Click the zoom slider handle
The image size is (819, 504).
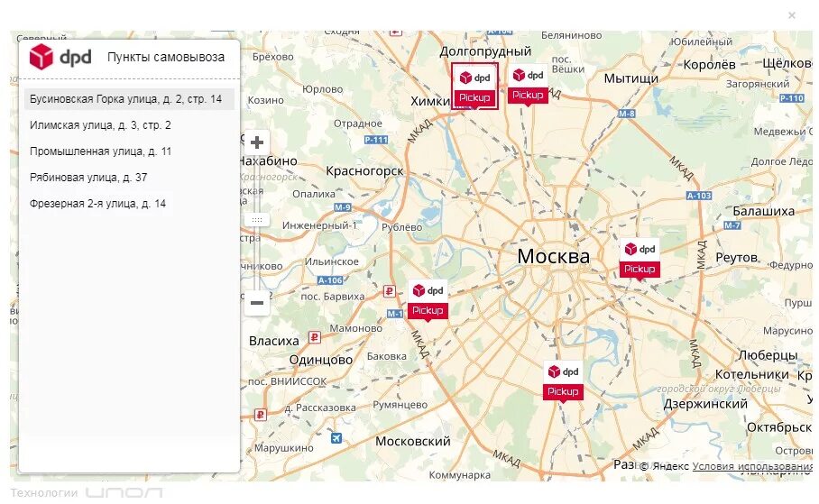click(x=257, y=219)
